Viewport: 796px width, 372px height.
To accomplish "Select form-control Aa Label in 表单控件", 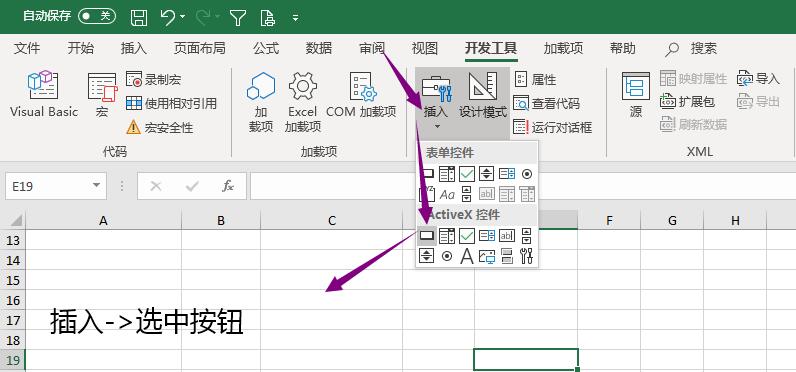I will (447, 194).
